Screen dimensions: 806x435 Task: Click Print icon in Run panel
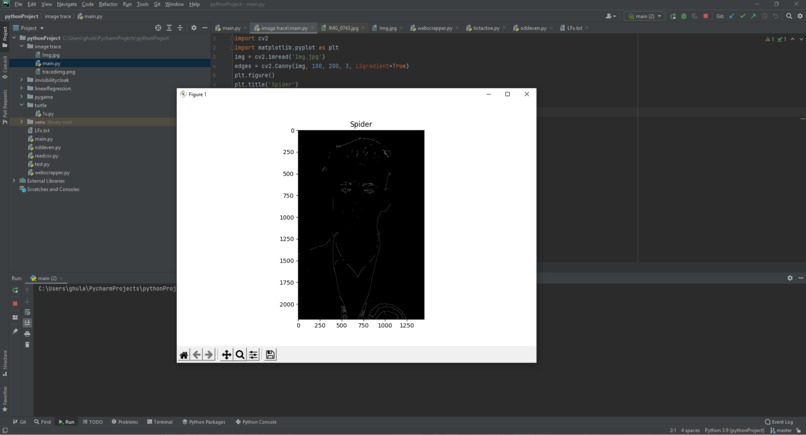point(27,334)
